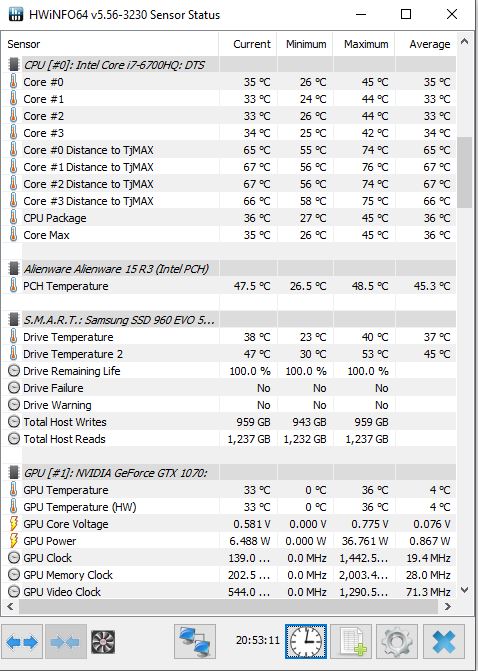Click the logging document with plus icon

351,641
